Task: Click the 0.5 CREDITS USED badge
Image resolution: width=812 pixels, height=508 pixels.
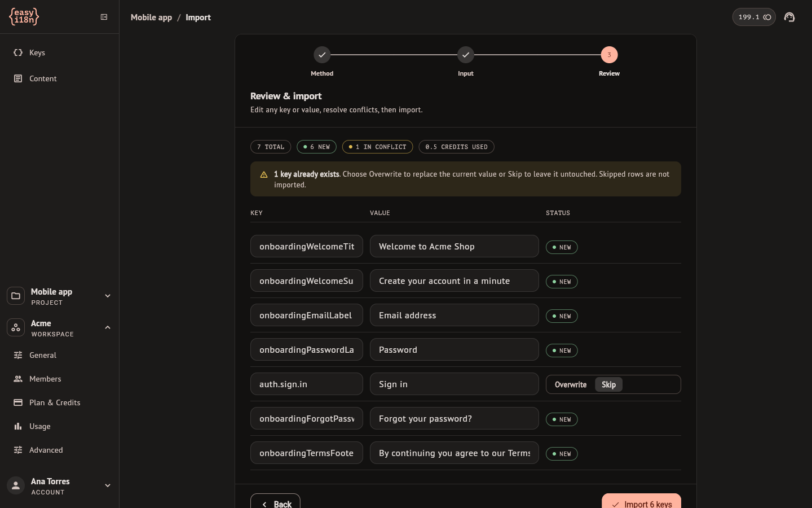Action: coord(456,147)
